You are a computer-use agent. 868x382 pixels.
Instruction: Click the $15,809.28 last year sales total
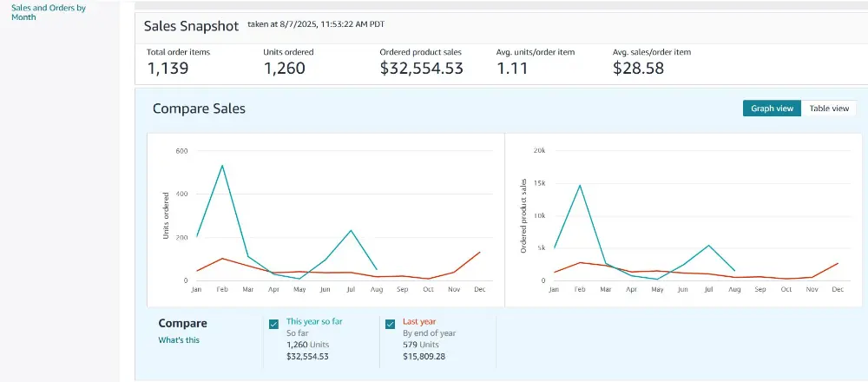pos(424,356)
